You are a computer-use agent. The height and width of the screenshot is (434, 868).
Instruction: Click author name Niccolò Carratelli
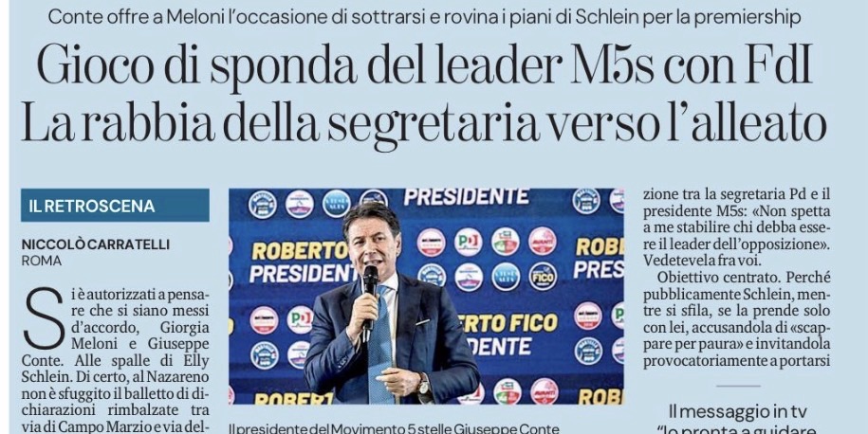(x=96, y=244)
